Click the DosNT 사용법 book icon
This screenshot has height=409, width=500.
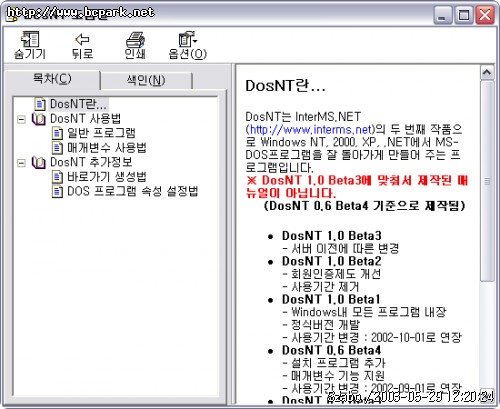tap(39, 119)
